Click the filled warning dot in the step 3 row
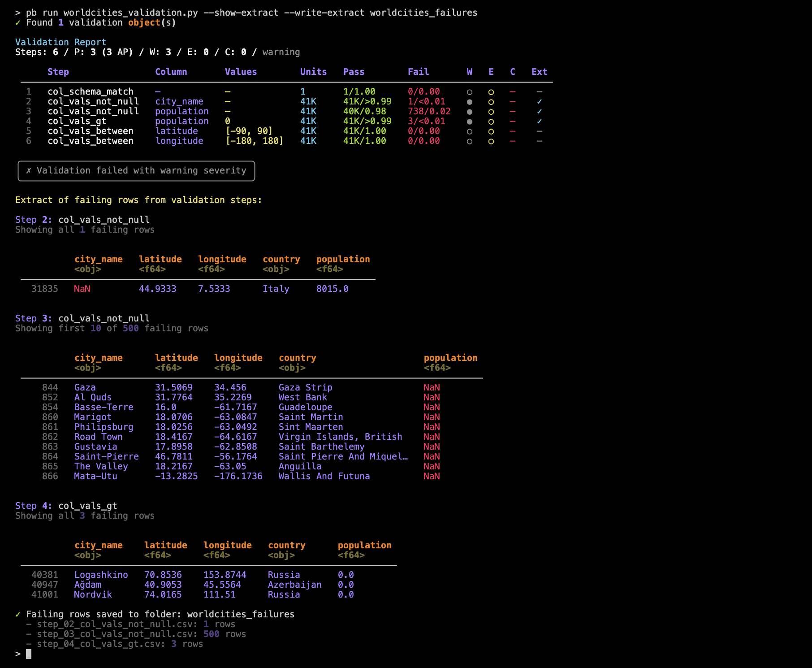Image resolution: width=812 pixels, height=668 pixels. (469, 112)
